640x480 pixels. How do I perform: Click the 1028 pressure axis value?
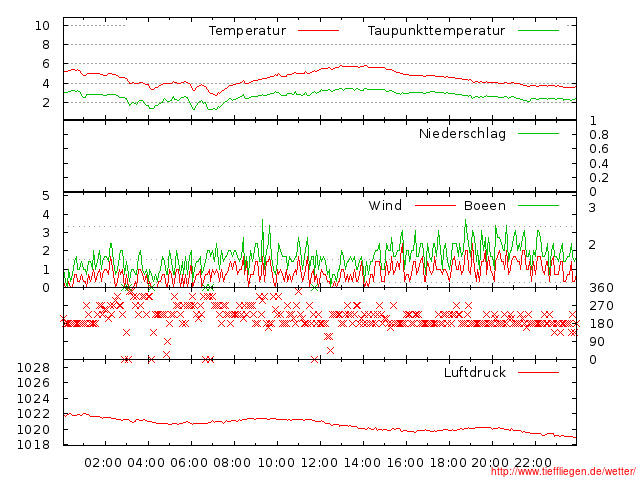pyautogui.click(x=33, y=368)
